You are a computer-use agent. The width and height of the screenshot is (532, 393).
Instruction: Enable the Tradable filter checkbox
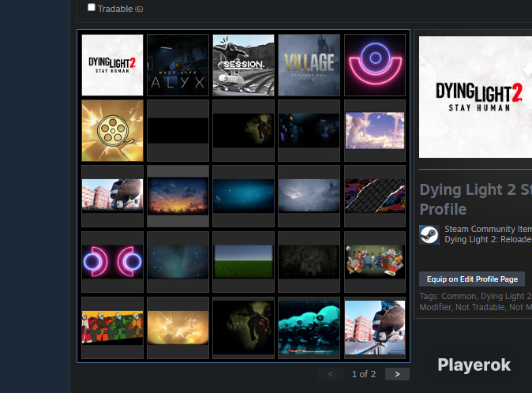(x=92, y=7)
